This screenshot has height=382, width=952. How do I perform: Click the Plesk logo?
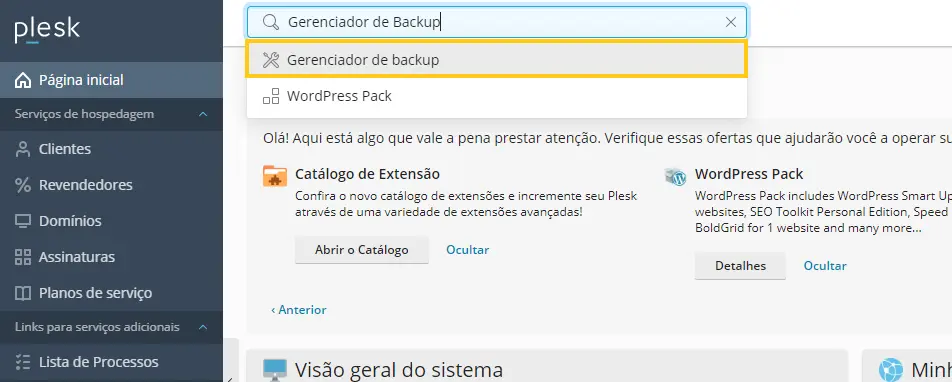click(x=47, y=30)
